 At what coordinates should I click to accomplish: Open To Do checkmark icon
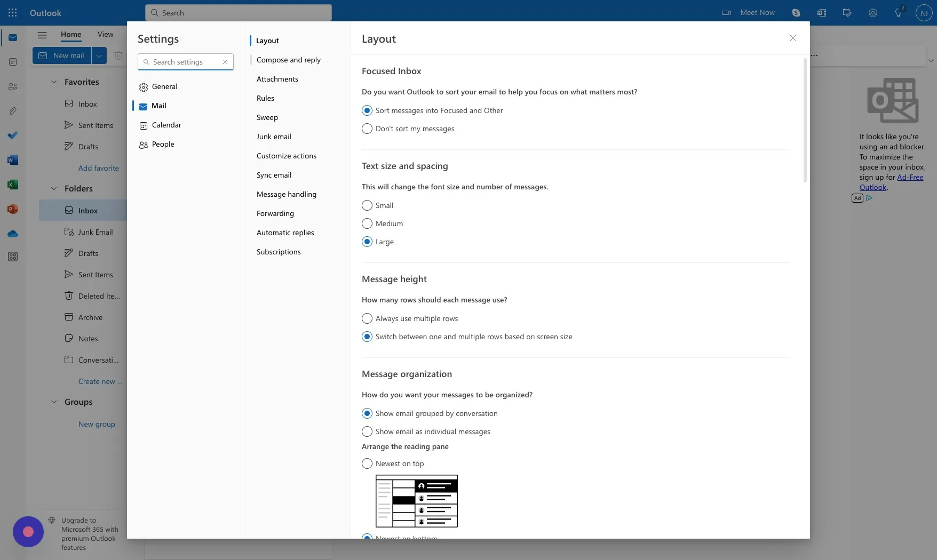click(x=13, y=135)
